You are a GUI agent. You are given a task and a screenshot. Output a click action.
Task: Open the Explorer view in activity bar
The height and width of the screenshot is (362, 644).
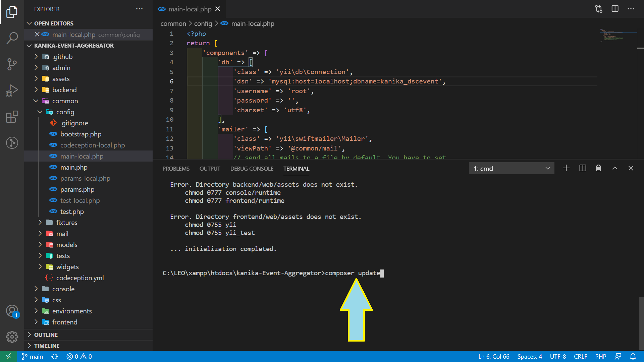(12, 12)
